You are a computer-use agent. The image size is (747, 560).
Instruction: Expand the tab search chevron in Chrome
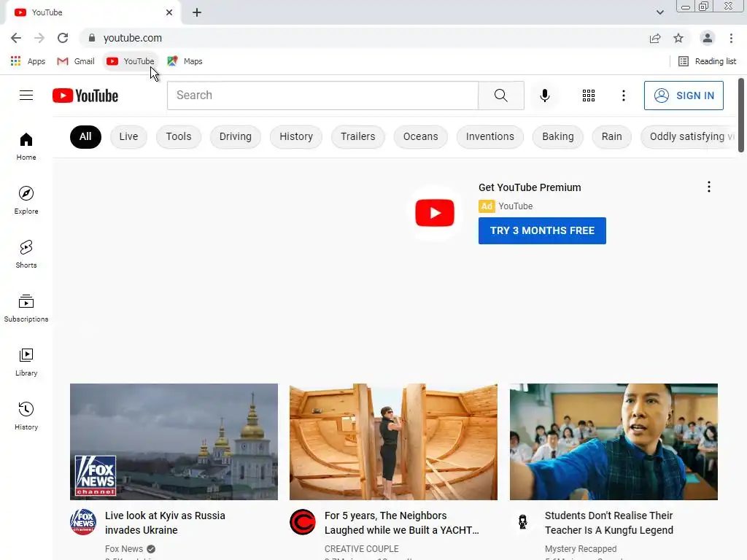tap(659, 12)
